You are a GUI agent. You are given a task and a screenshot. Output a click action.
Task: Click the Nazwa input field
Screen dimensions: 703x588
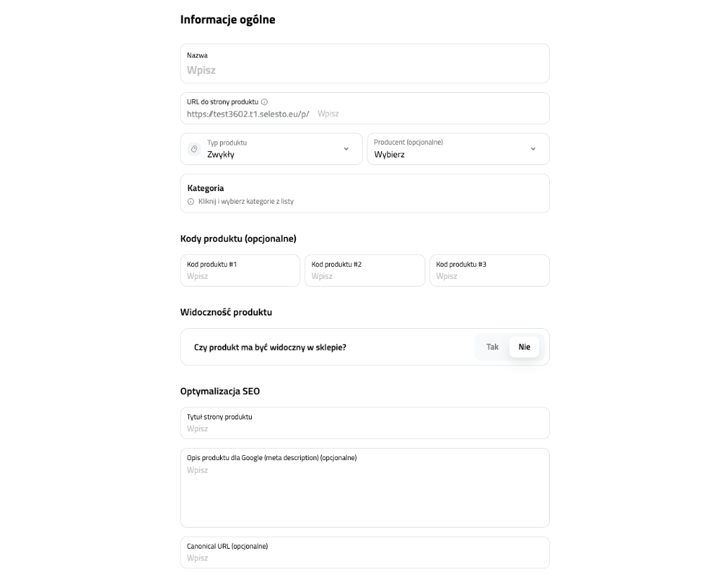tap(364, 70)
